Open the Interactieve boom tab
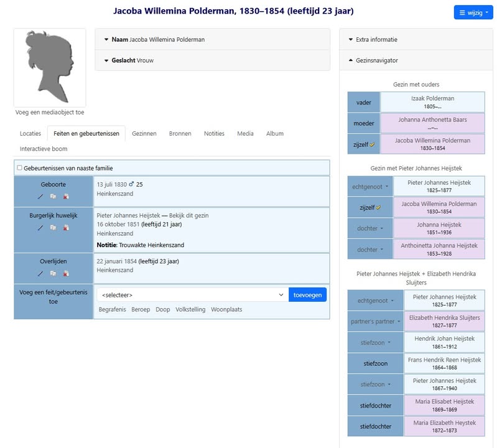497x448 pixels. tap(44, 149)
